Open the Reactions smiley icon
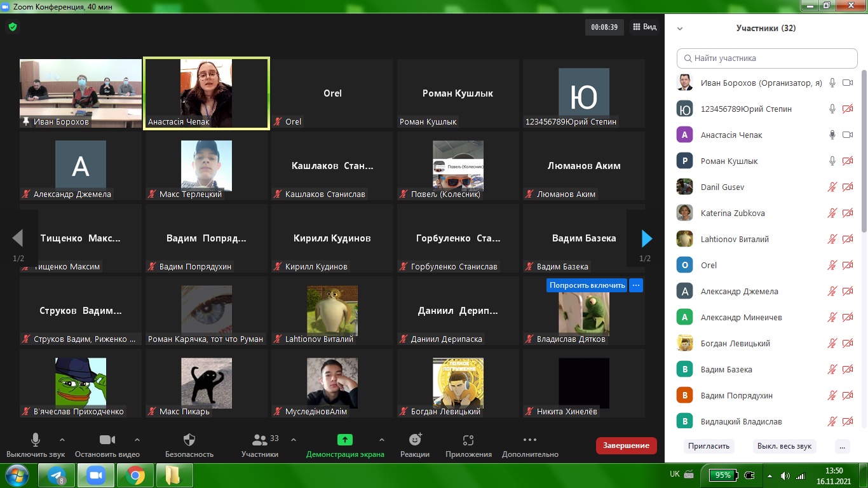This screenshot has width=868, height=488. click(x=415, y=439)
